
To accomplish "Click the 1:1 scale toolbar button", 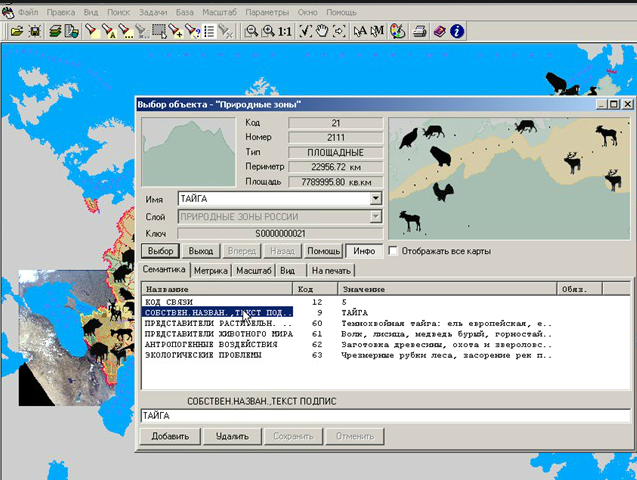I will tap(285, 32).
